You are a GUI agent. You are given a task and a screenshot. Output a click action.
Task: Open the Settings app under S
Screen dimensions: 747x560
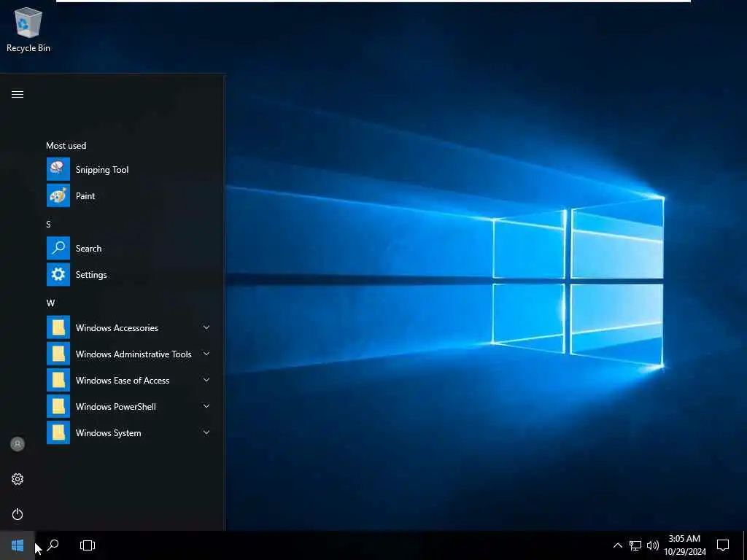(x=129, y=275)
